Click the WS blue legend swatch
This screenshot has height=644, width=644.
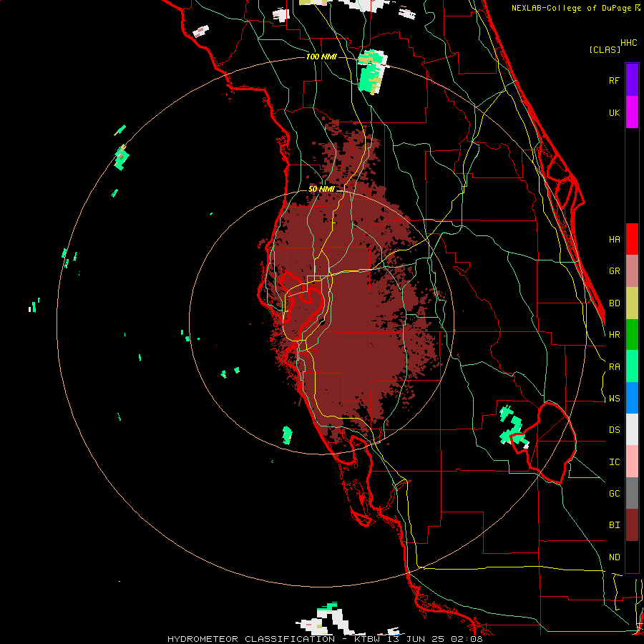click(x=632, y=398)
